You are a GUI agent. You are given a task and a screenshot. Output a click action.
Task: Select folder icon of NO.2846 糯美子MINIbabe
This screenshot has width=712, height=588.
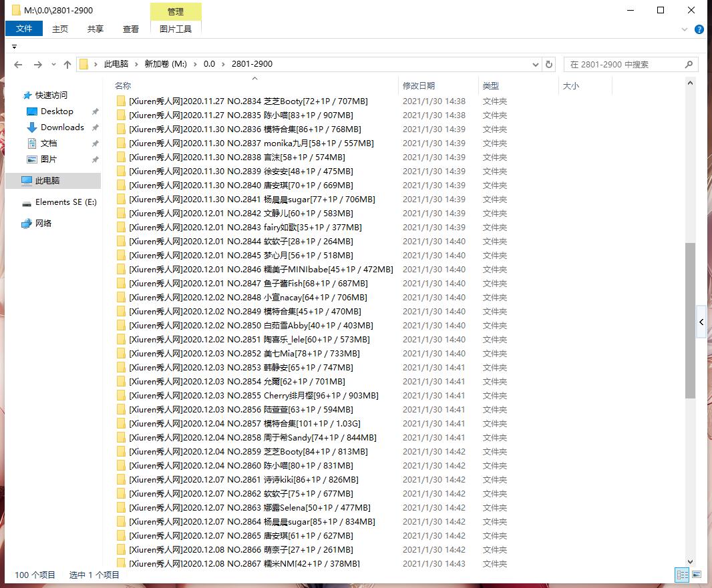121,270
